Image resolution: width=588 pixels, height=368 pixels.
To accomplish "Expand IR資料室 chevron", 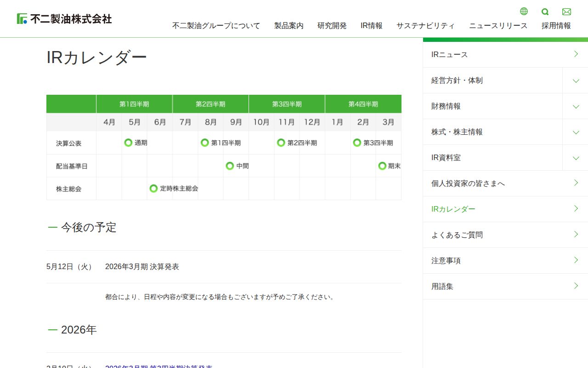I will (x=576, y=158).
